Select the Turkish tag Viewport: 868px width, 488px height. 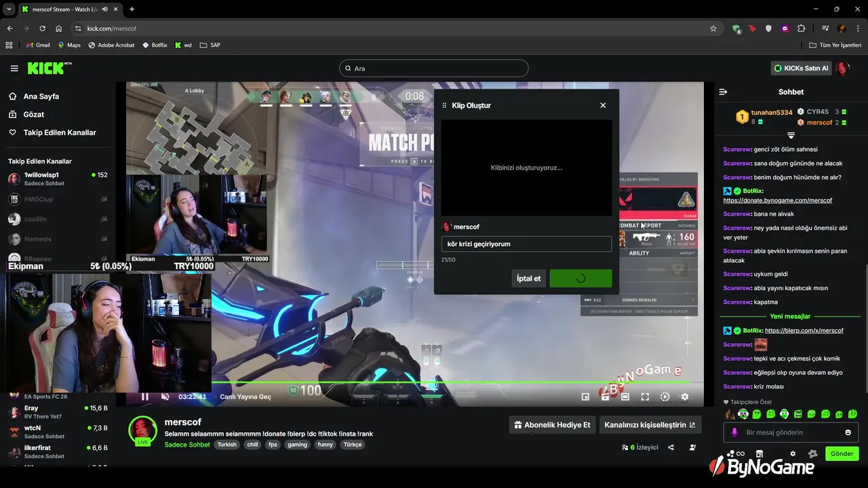[226, 445]
